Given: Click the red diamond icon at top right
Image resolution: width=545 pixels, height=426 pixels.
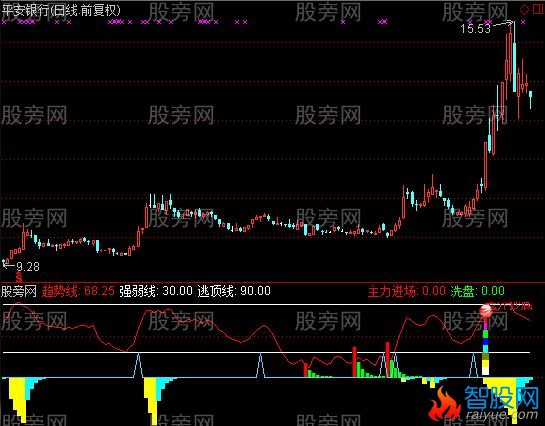Looking at the screenshot, I should tap(524, 10).
